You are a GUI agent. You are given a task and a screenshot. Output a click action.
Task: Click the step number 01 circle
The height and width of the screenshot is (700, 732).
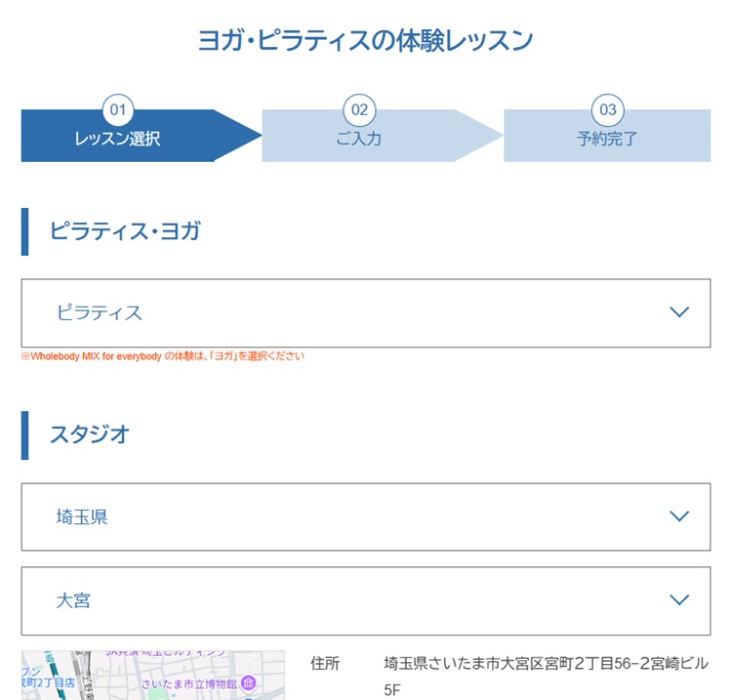118,110
